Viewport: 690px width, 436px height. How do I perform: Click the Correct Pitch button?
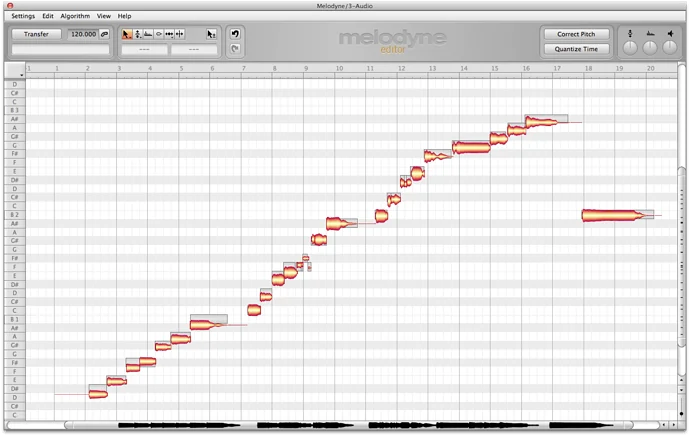(x=576, y=34)
